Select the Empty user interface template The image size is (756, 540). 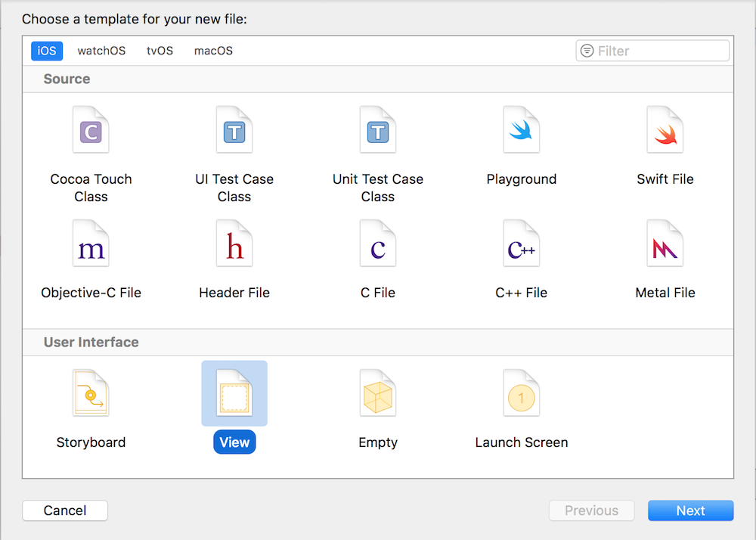[378, 396]
